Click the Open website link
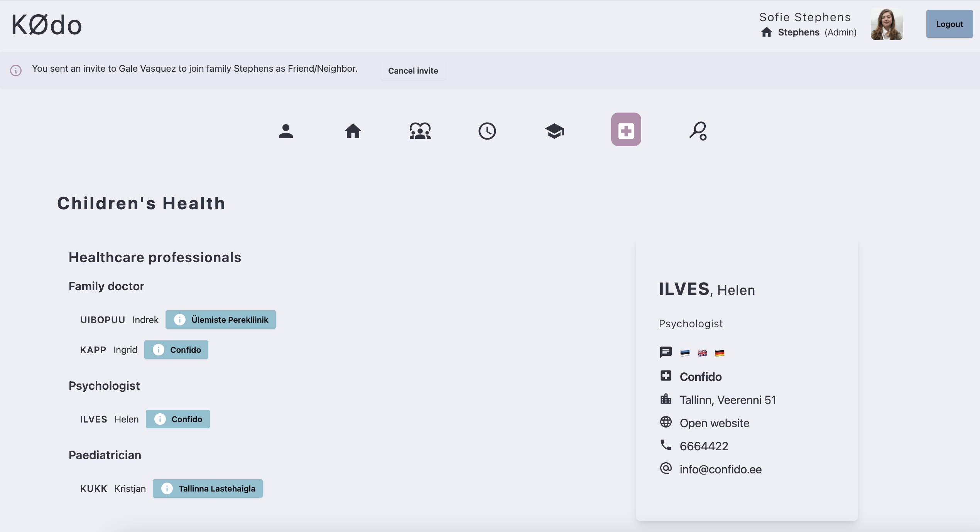Screen dimensions: 980x532 pyautogui.click(x=714, y=423)
